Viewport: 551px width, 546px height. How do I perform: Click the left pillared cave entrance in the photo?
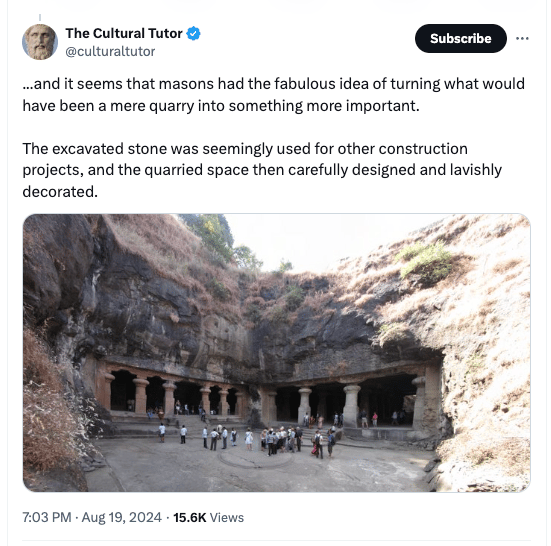tap(174, 394)
